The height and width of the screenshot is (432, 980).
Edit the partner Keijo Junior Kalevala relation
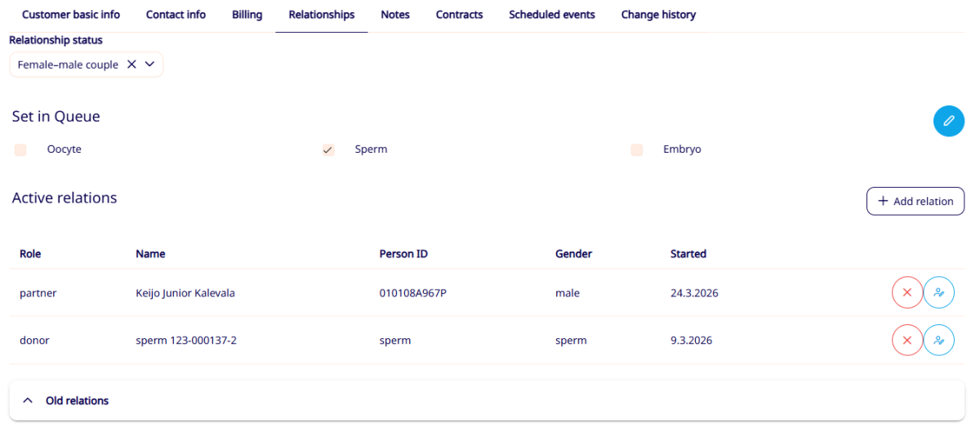coord(939,292)
